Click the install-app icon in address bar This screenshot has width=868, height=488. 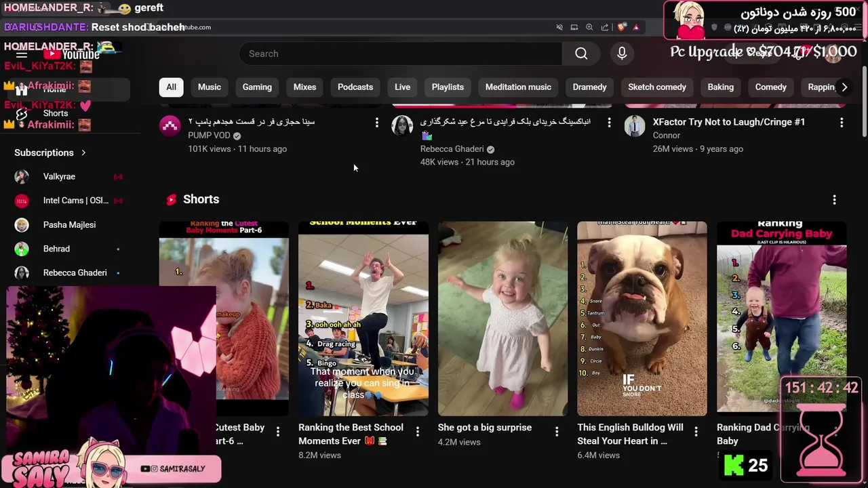tap(574, 27)
